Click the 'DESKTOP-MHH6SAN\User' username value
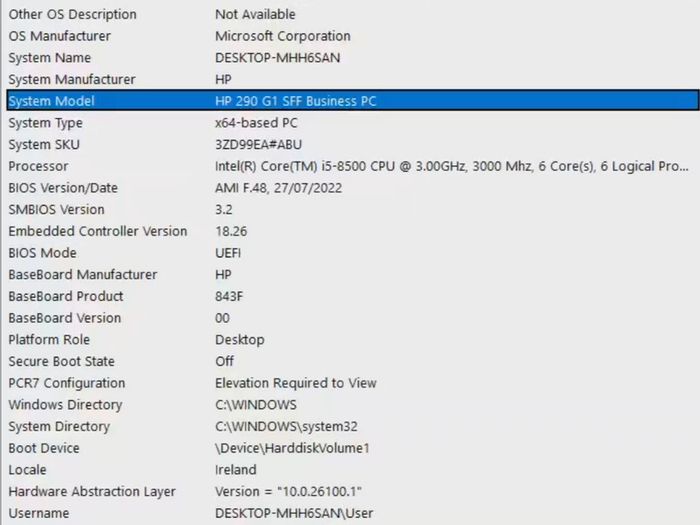Screen dimensions: 700x525 coord(294,513)
